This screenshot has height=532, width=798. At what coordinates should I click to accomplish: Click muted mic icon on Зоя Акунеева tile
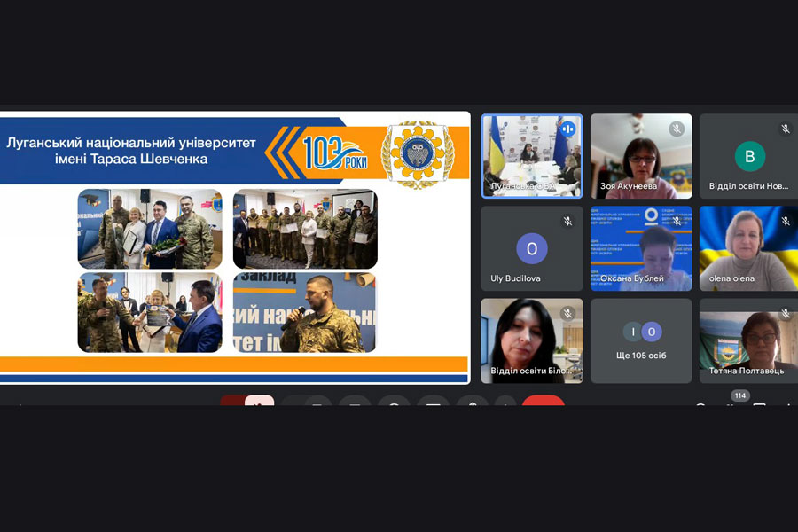pyautogui.click(x=677, y=129)
